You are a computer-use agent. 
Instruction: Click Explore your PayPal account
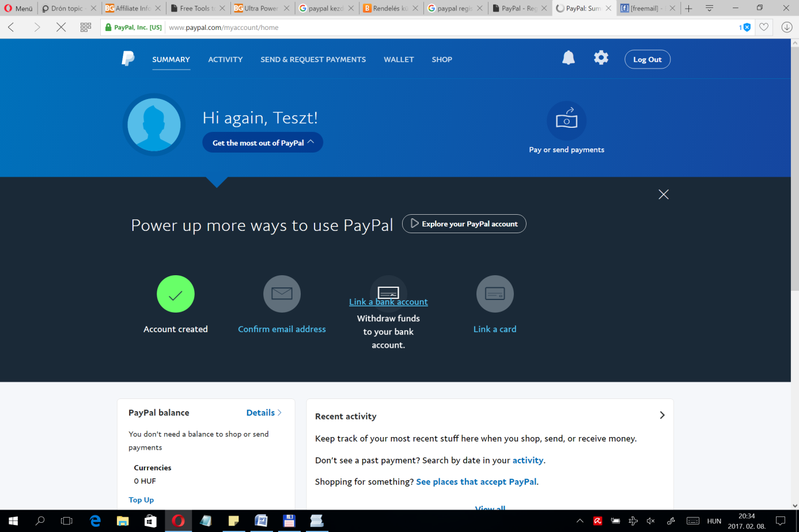[464, 223]
